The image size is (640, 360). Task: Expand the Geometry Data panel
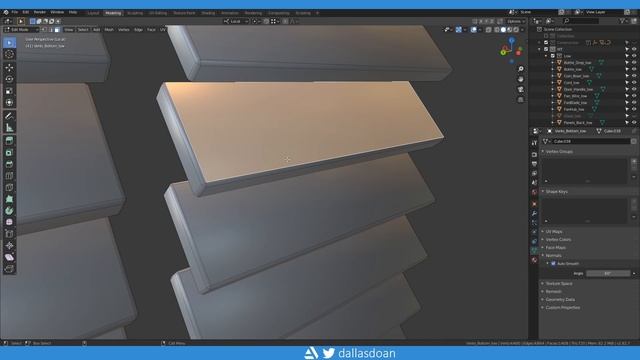[x=560, y=300]
